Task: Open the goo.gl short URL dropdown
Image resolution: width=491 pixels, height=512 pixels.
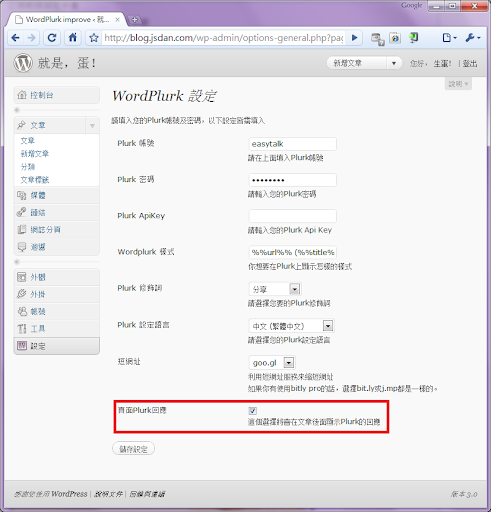Action: tap(272, 362)
